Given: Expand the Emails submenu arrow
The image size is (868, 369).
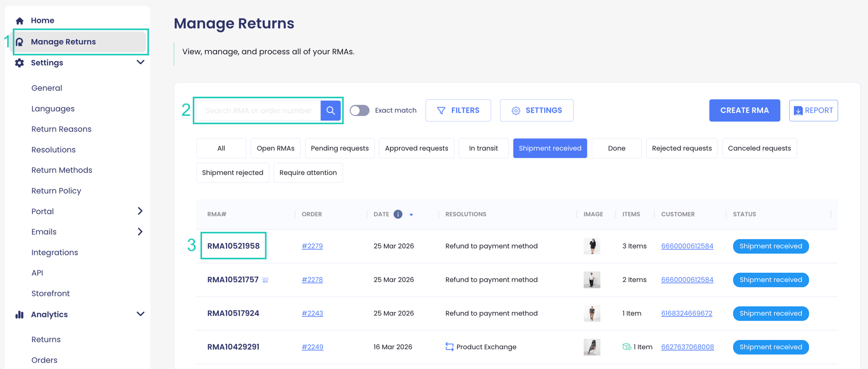Looking at the screenshot, I should [x=140, y=232].
